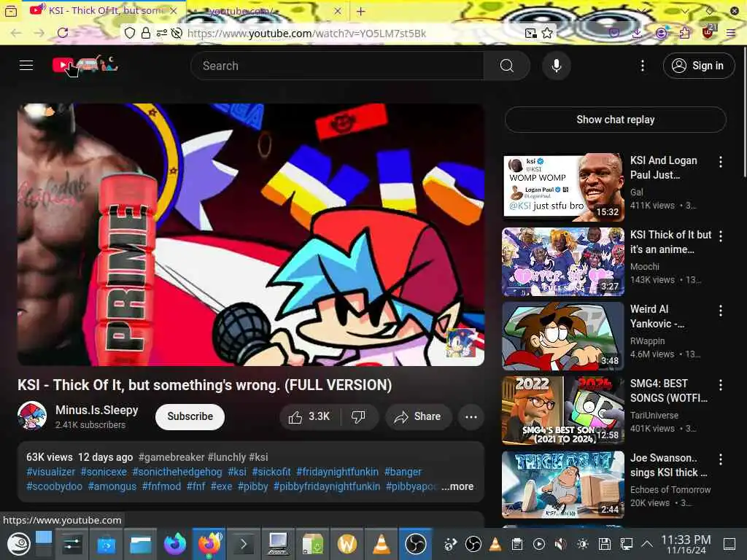Open SMG4 BEST SONGS video thumbnail
Viewport: 747px width, 560px height.
coord(563,410)
